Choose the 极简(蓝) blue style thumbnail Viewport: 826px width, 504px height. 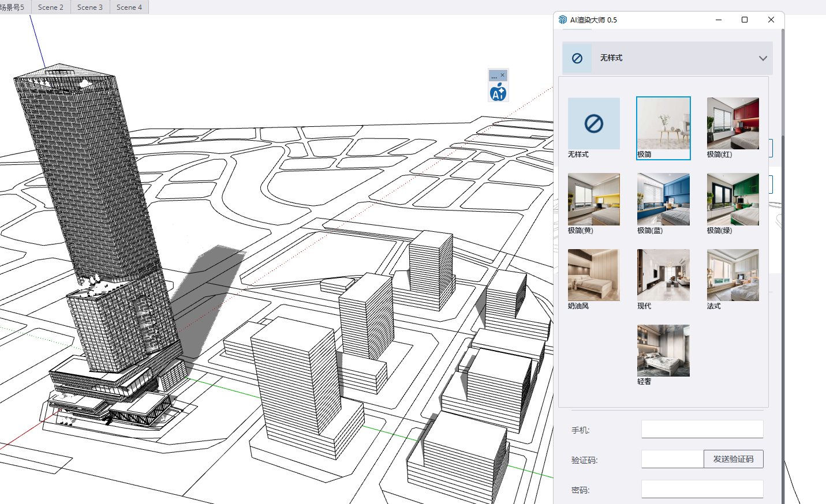pyautogui.click(x=663, y=200)
